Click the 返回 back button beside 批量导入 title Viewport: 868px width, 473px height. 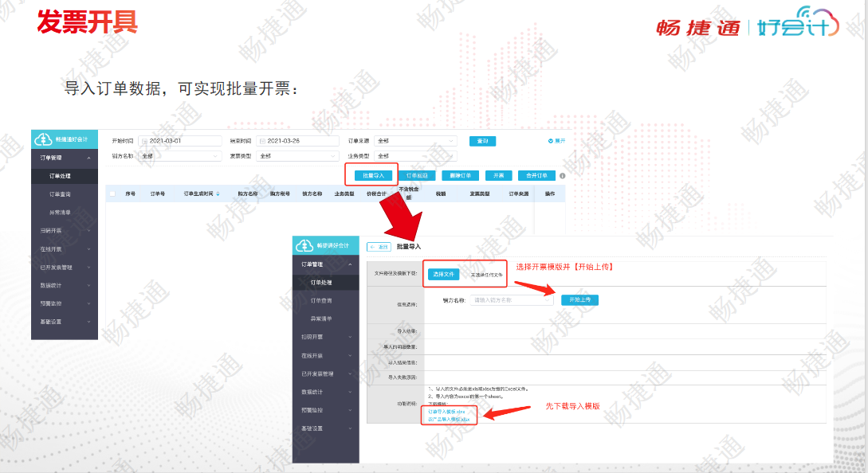click(379, 247)
